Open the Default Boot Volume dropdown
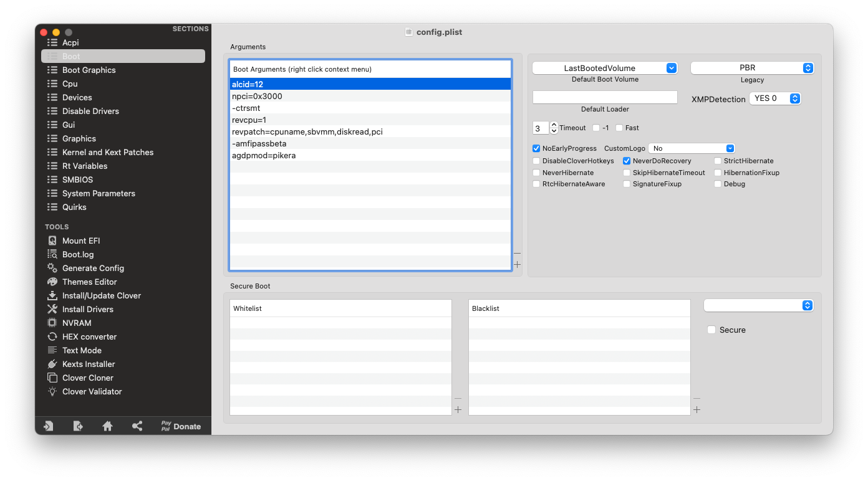The height and width of the screenshot is (481, 868). [x=605, y=68]
